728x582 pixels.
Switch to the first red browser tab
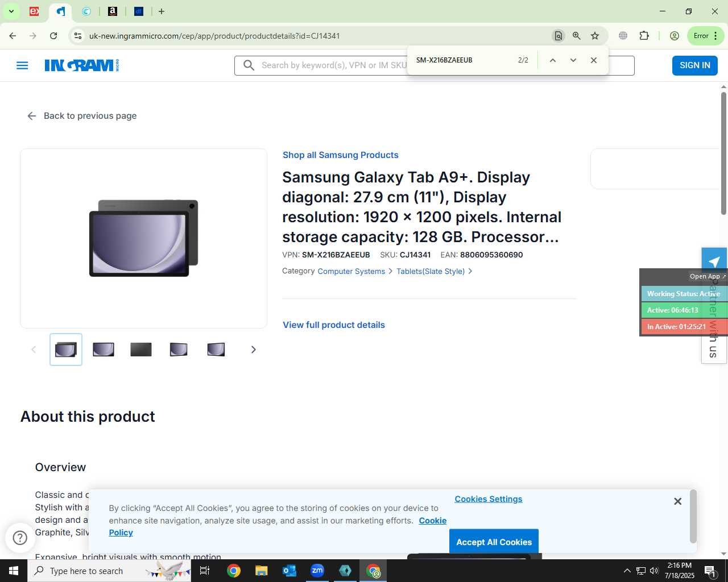(x=34, y=11)
